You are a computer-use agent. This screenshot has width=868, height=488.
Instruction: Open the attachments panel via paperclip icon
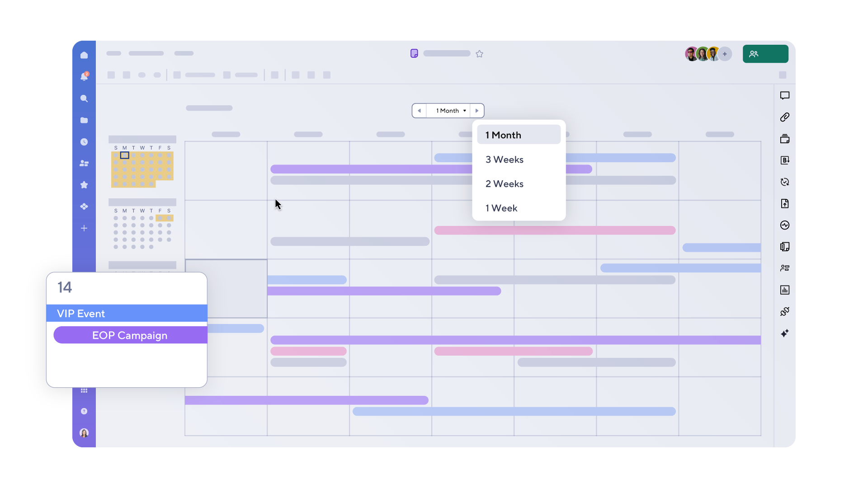coord(785,117)
